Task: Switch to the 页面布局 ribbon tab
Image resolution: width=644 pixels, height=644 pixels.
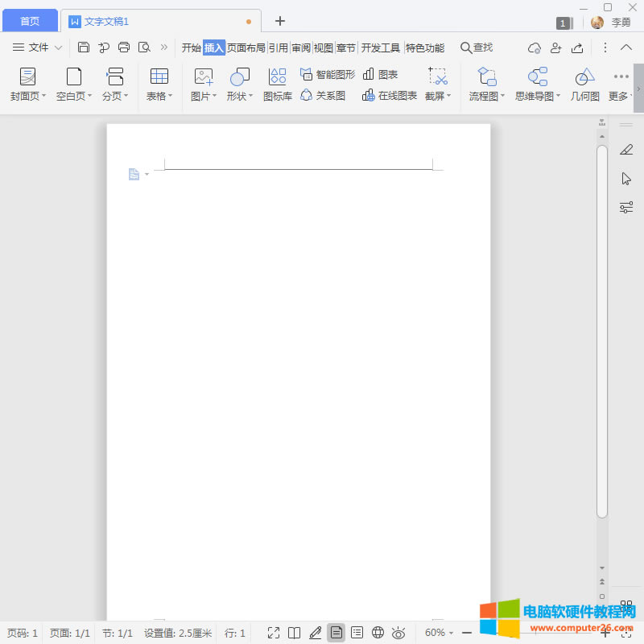Action: click(246, 47)
